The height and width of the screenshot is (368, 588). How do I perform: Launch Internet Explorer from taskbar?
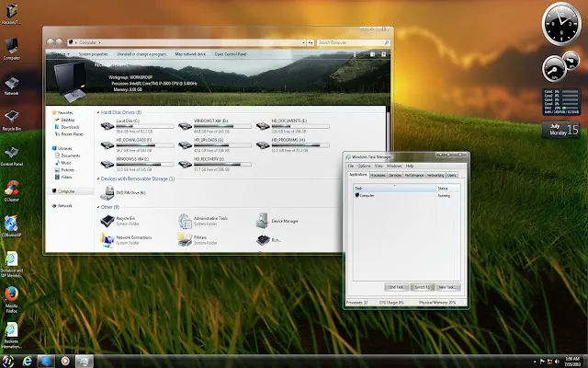(x=27, y=362)
